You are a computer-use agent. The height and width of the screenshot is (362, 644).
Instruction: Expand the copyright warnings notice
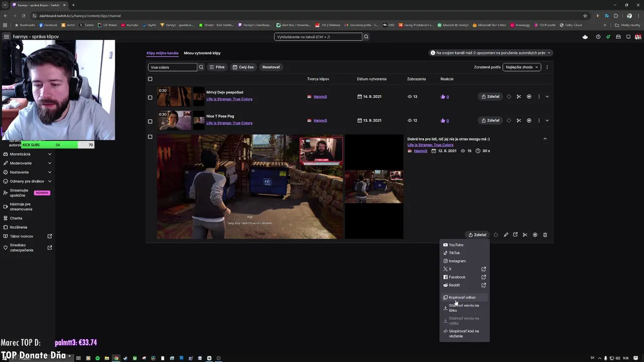tap(491, 53)
